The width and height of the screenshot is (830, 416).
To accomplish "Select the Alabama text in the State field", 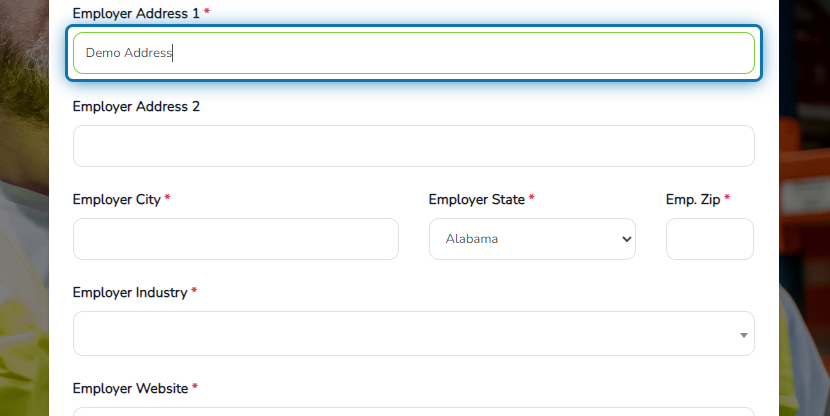I will click(x=472, y=239).
